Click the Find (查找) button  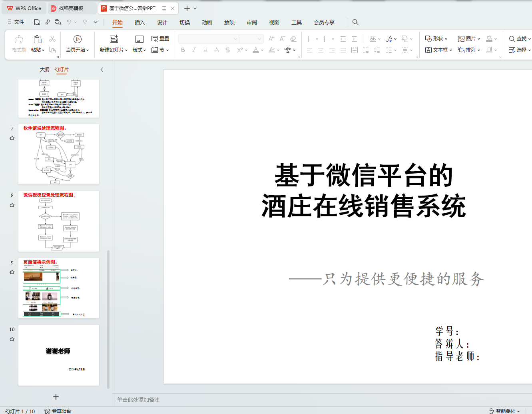tap(519, 39)
